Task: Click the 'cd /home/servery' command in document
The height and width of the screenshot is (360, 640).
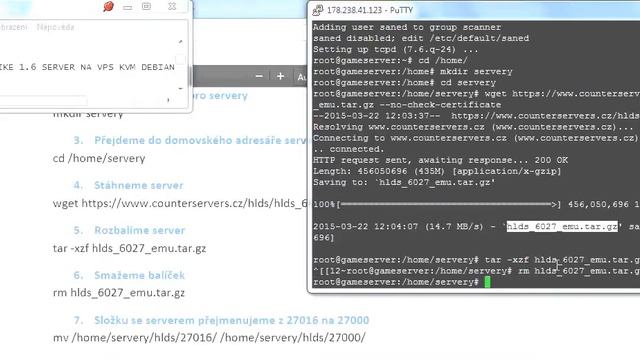Action: pos(99,158)
